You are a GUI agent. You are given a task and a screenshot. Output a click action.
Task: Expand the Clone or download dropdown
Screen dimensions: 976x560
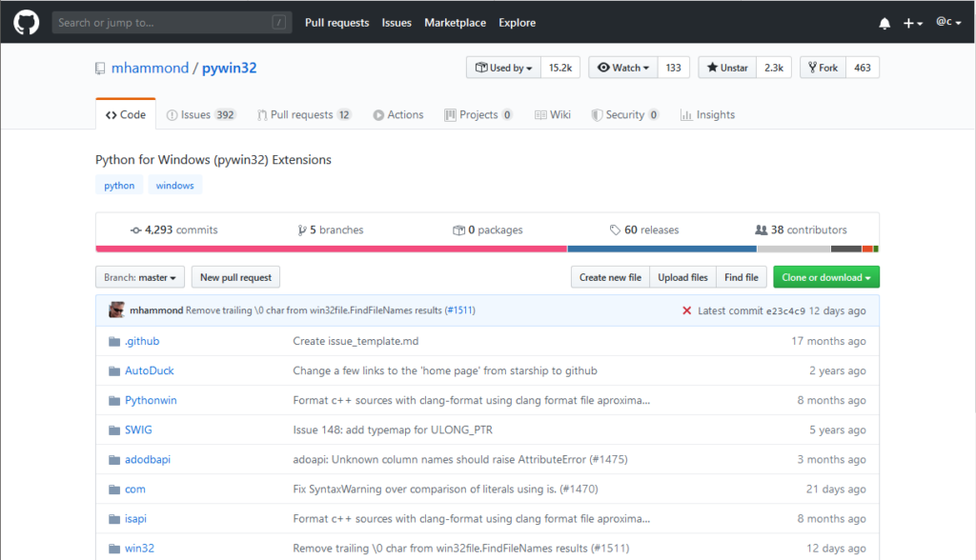(x=826, y=277)
